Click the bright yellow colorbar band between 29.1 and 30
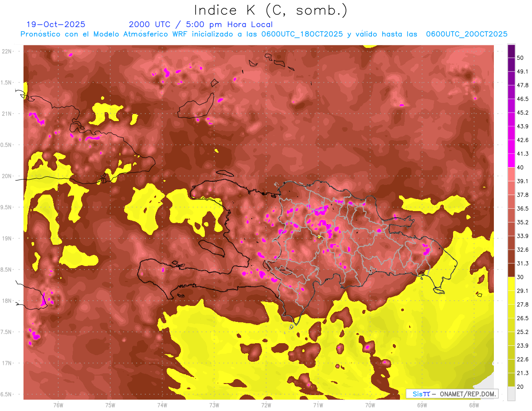 511,284
